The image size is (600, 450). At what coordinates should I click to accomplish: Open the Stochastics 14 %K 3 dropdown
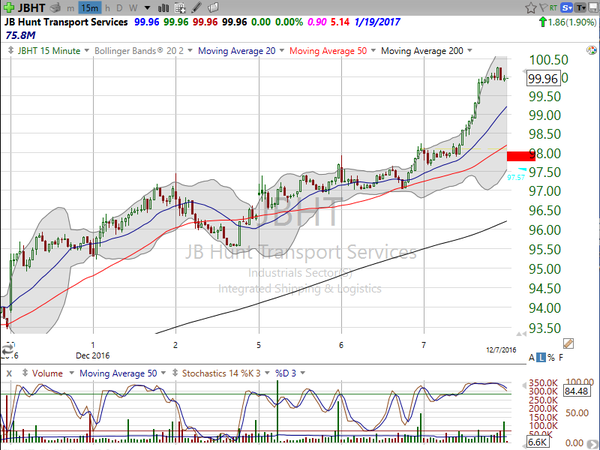pyautogui.click(x=267, y=373)
